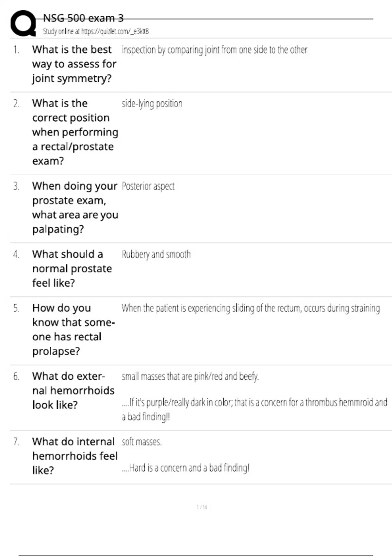Select the joint symmetry question text
Screen dimensions: 392x556
point(74,64)
